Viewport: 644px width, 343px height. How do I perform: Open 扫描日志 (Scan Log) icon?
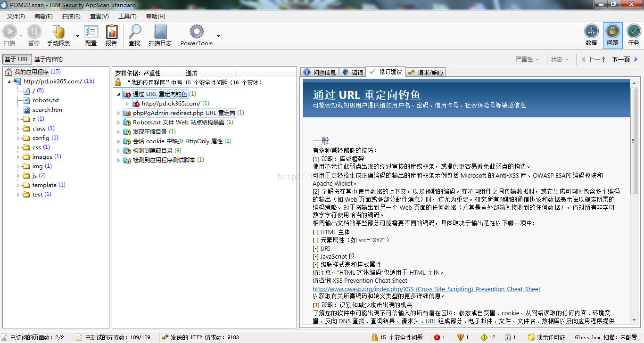point(160,32)
